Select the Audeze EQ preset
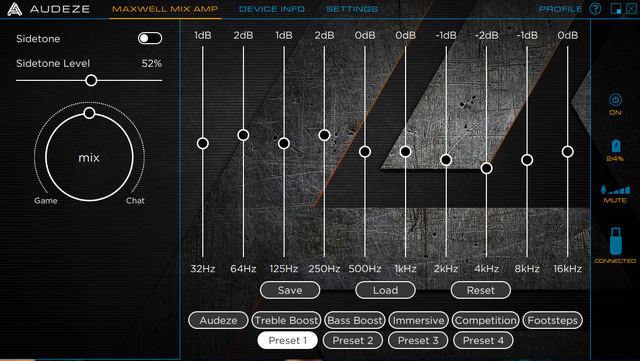The image size is (640, 361). coord(218,320)
